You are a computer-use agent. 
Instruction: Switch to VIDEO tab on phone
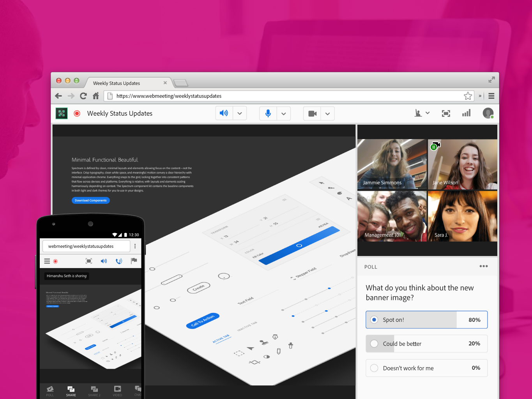[117, 391]
